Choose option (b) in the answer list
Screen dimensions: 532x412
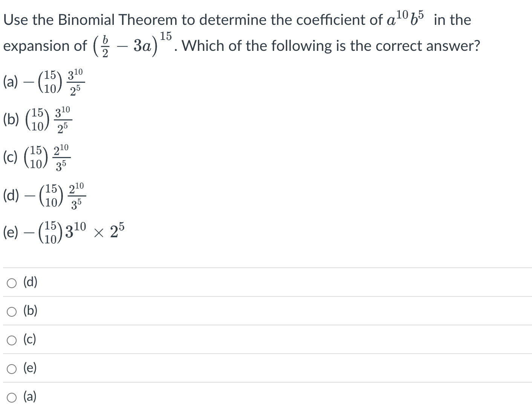click(29, 311)
